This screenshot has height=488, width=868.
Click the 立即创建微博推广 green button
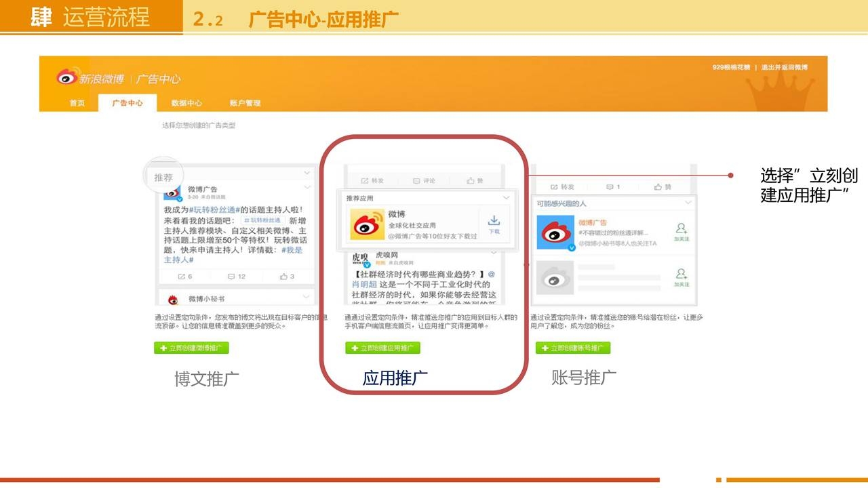tap(191, 348)
